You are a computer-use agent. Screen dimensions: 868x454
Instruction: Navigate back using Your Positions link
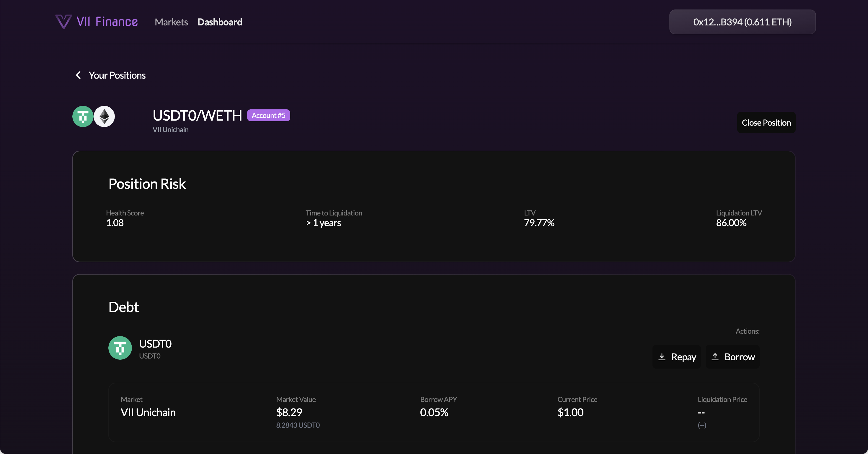117,75
